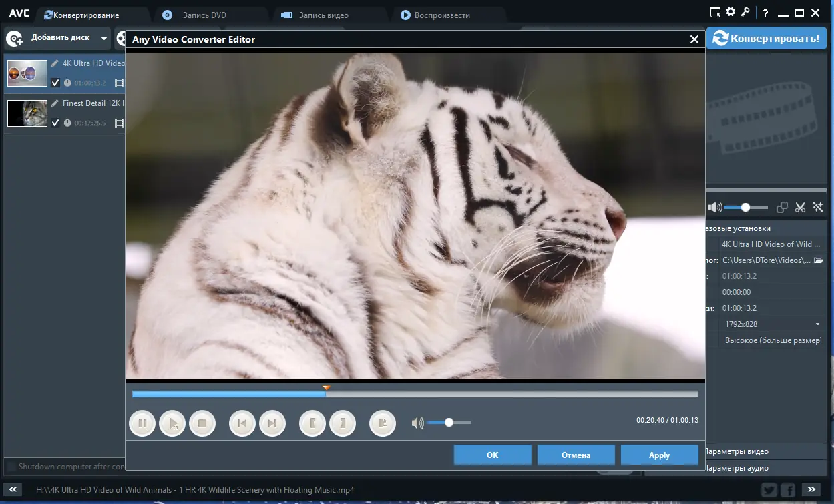
Task: Uncheck the Finest Detail 12K video
Action: pyautogui.click(x=55, y=123)
